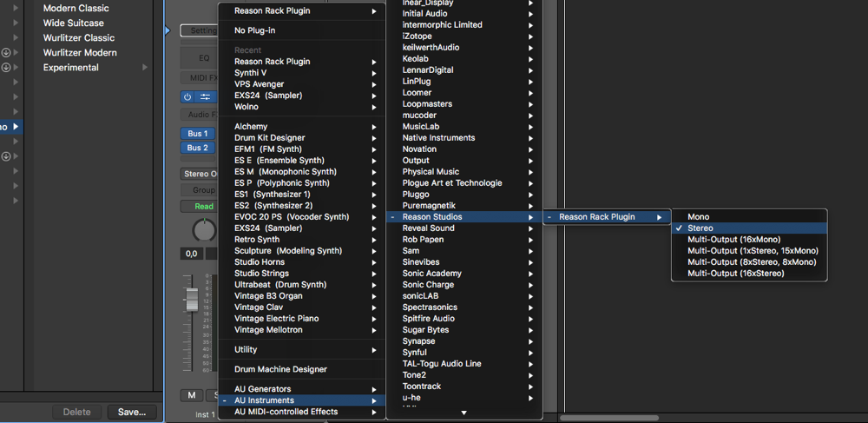868x423 pixels.
Task: Click the Inst 1 channel name label
Action: click(205, 414)
